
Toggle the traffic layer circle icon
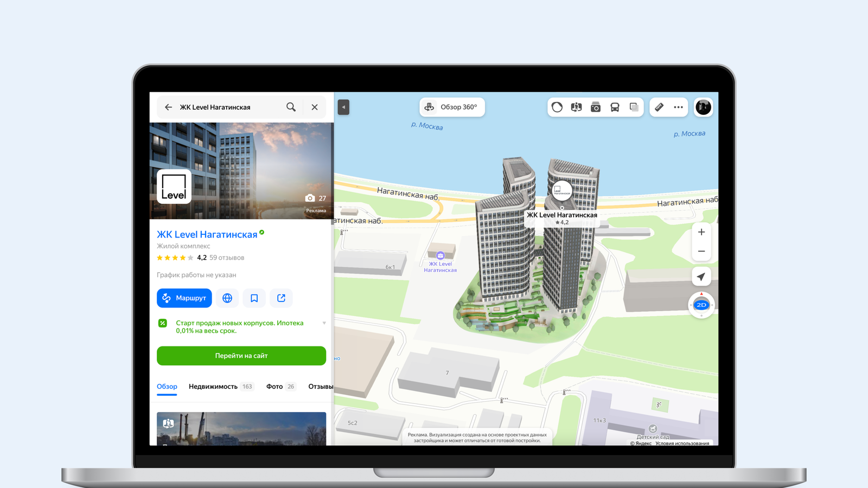point(557,107)
